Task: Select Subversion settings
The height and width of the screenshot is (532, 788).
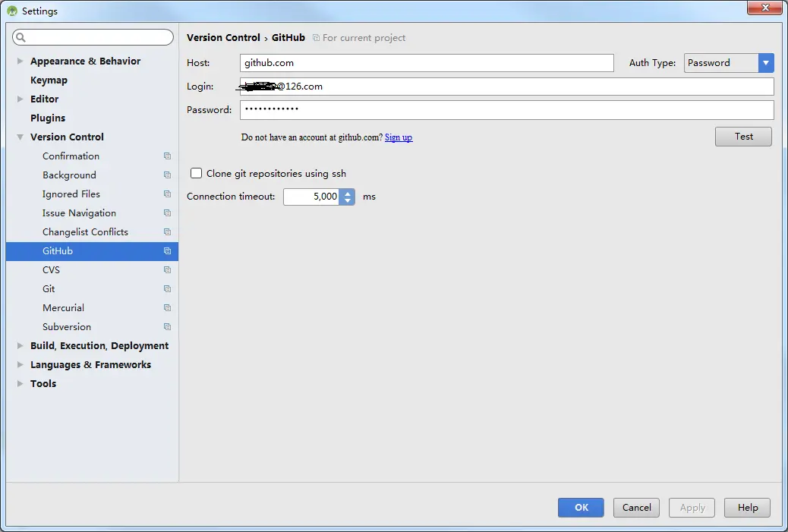Action: click(67, 327)
